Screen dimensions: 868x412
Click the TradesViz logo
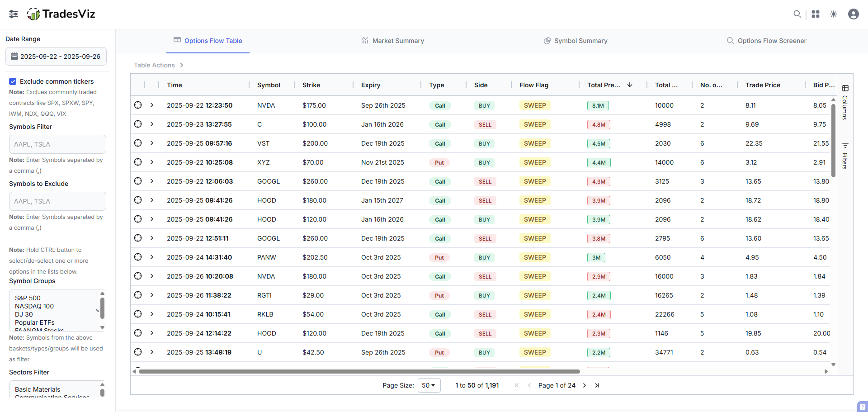(61, 14)
